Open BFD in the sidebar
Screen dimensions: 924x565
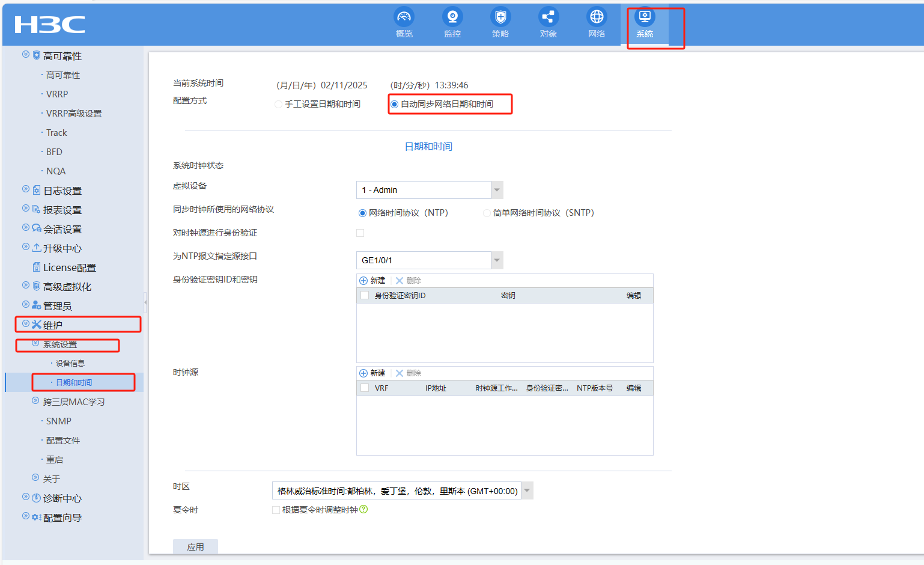click(54, 152)
